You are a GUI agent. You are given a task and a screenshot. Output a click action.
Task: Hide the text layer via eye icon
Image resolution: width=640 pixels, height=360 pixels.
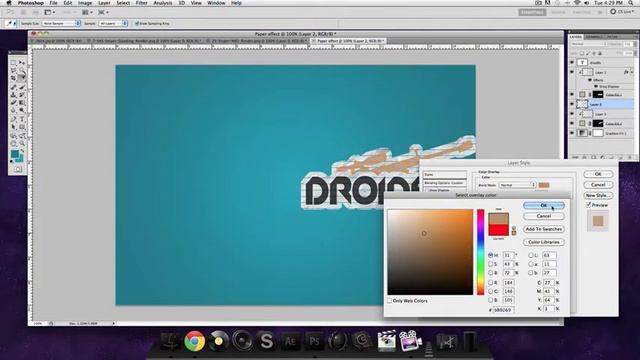point(572,62)
